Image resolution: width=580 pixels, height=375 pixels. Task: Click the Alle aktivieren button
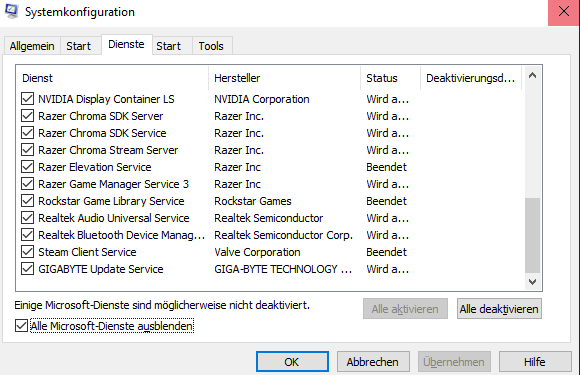coord(405,309)
